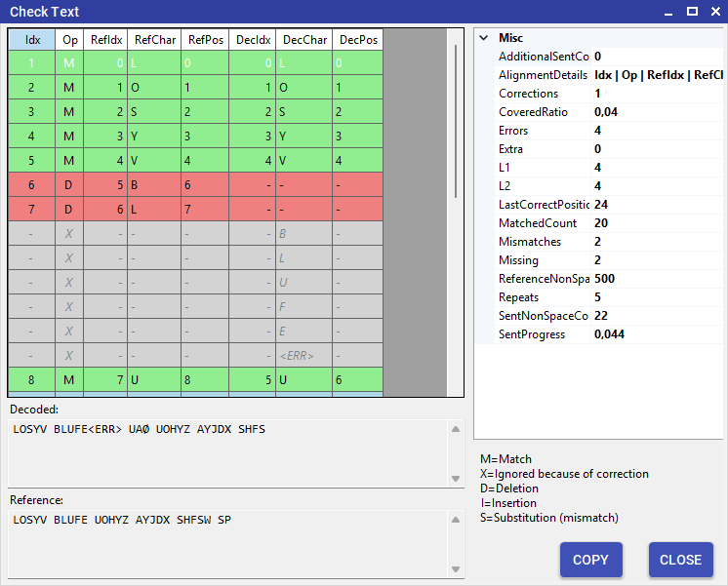Click the Op column header
The width and height of the screenshot is (728, 586).
(69, 40)
